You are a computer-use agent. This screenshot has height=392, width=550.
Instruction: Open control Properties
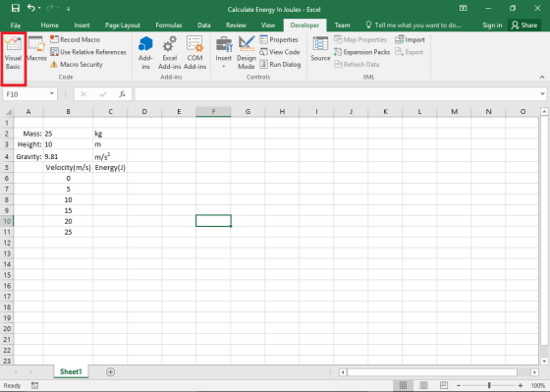(279, 39)
